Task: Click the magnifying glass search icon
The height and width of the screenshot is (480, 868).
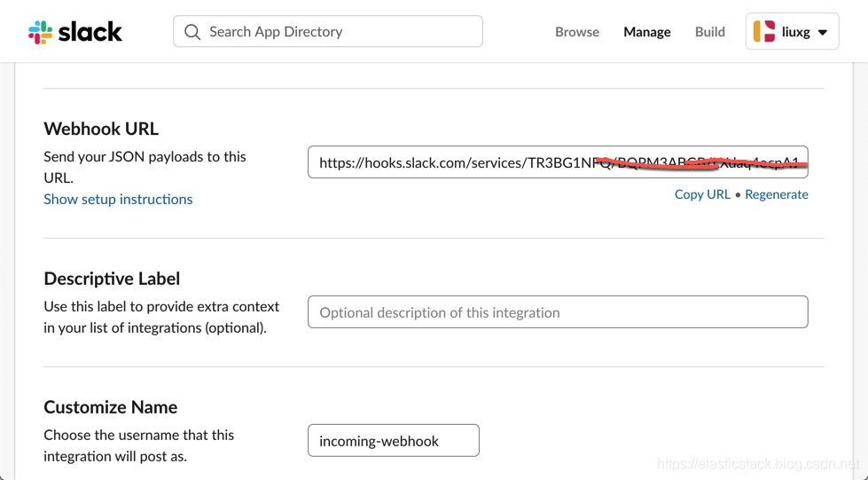Action: pyautogui.click(x=192, y=32)
